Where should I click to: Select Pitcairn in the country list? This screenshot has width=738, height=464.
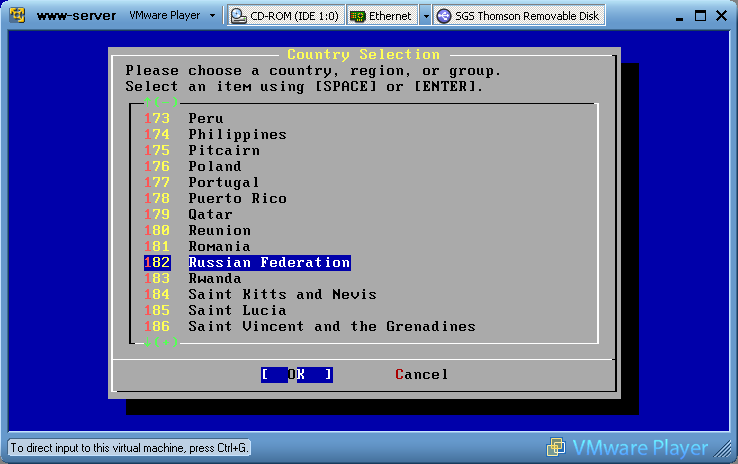click(224, 150)
